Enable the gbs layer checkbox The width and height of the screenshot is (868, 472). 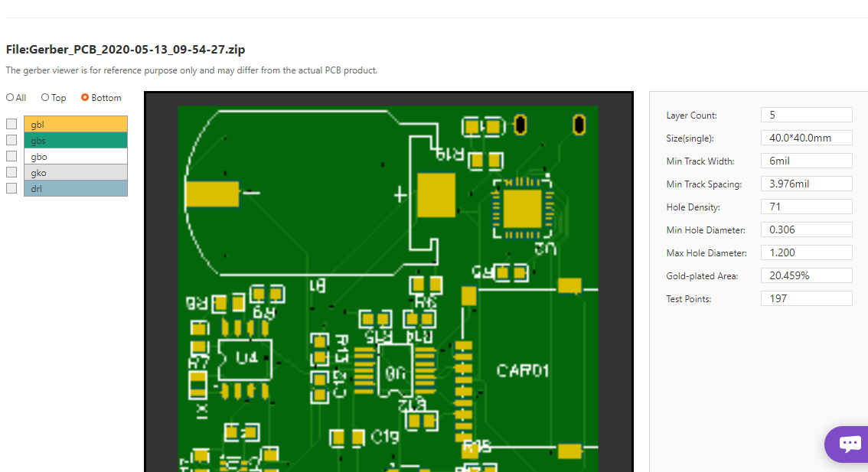(11, 139)
